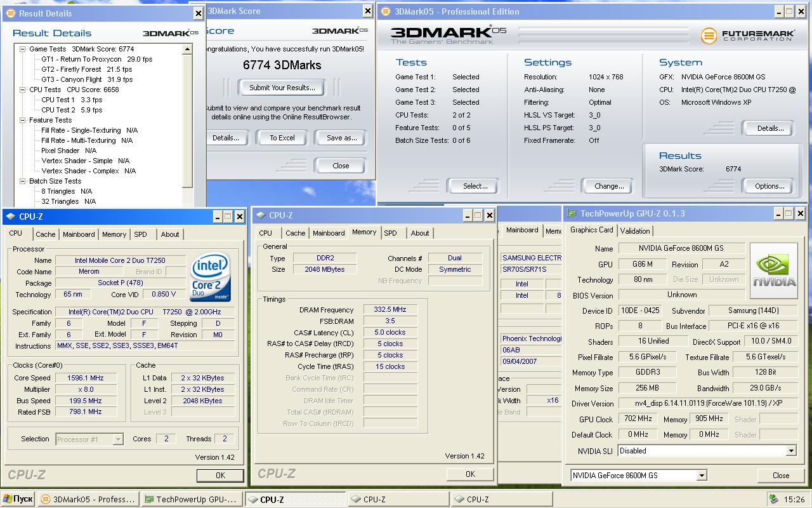Collapse the Feature Tests tree node
Screen dimensions: 812x508
click(23, 120)
